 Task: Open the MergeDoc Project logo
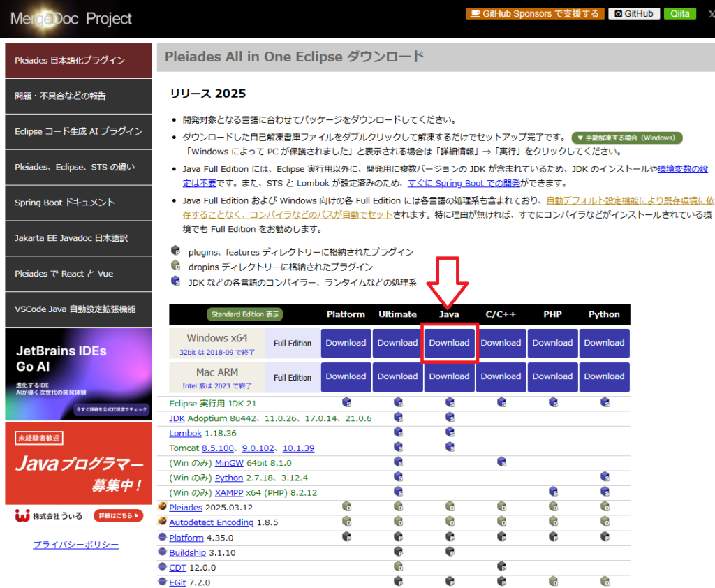[x=71, y=19]
